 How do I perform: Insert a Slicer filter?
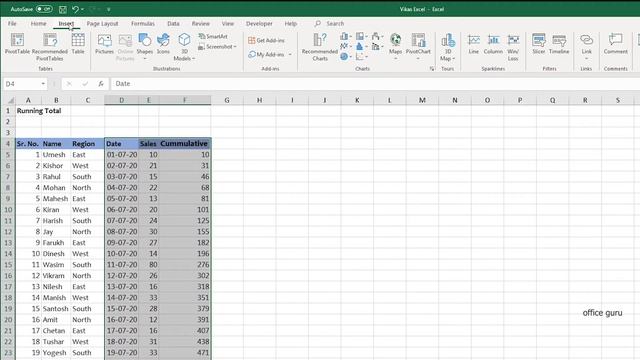click(x=538, y=44)
